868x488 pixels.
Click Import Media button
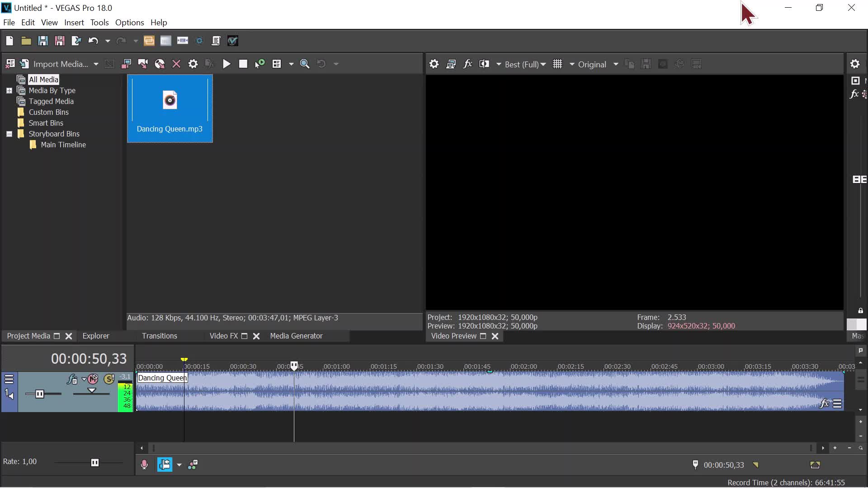tap(60, 64)
